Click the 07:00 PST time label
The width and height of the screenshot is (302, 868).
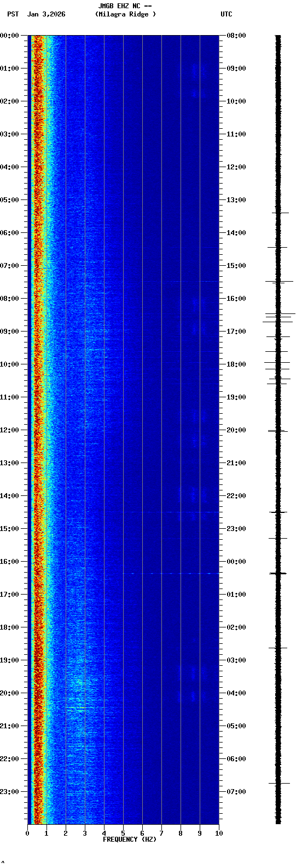point(10,266)
